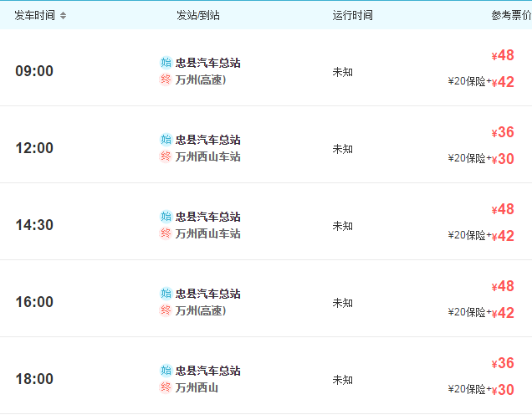Click end-station icon for 16:00 bus
The height and width of the screenshot is (415, 532).
166,310
